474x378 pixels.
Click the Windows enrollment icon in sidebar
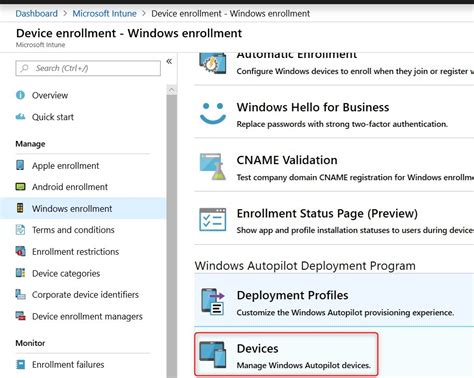click(20, 208)
